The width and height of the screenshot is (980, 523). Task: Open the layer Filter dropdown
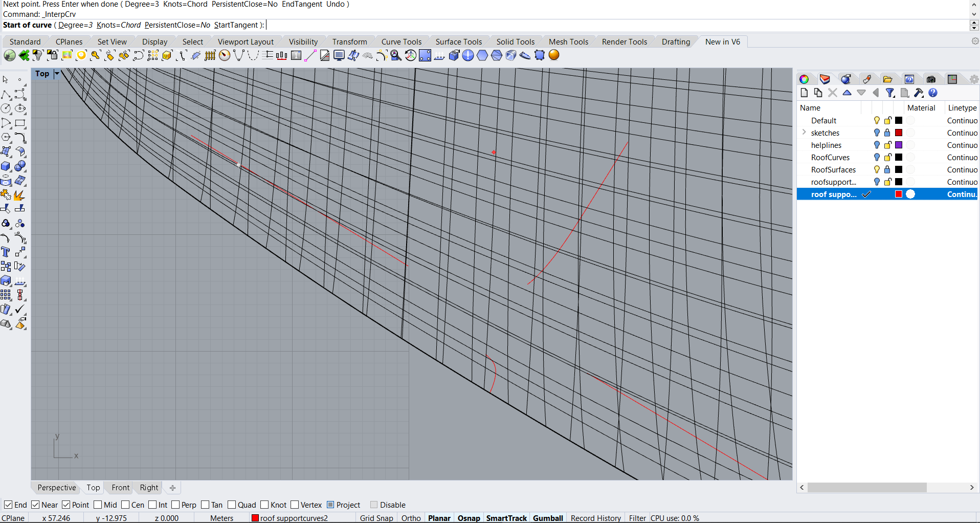click(890, 93)
